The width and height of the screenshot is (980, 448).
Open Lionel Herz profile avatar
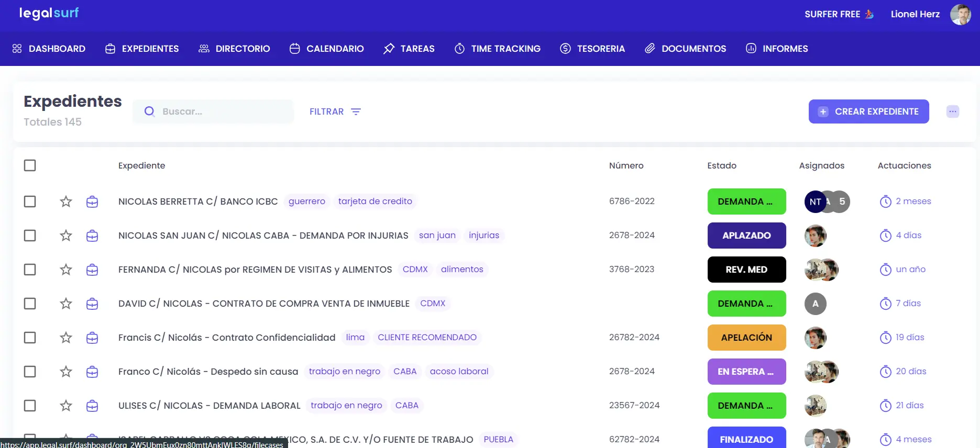pos(960,14)
